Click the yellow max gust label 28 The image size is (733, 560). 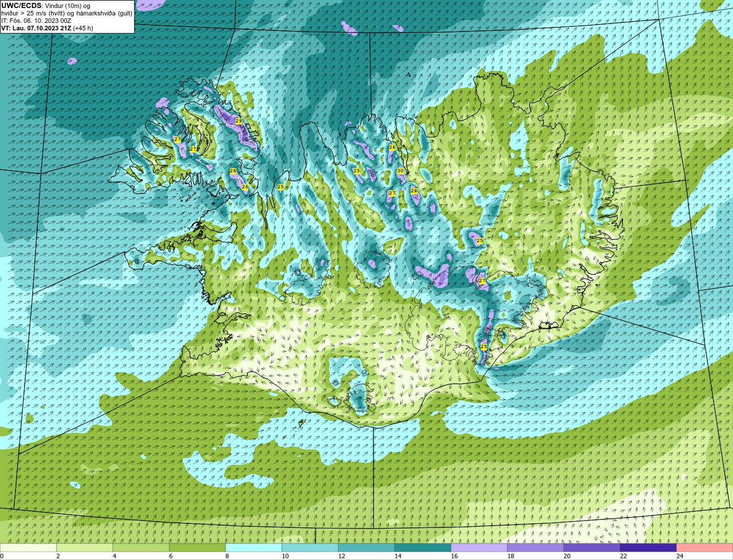413,191
